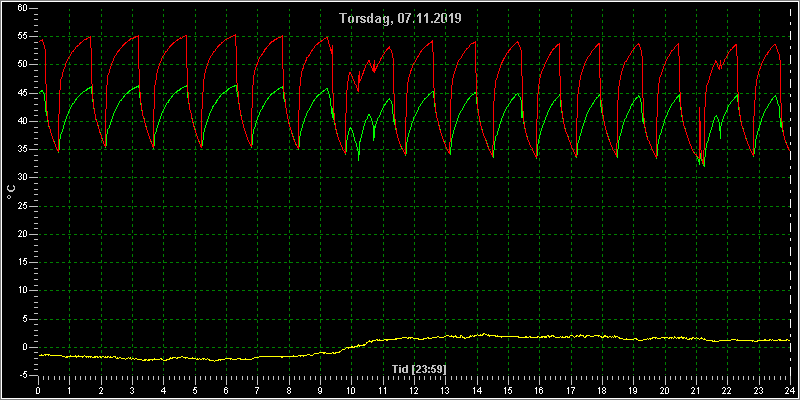Click the red curve's first peak near hour 1.5
Viewport: 800px width, 400px height.
[89, 37]
